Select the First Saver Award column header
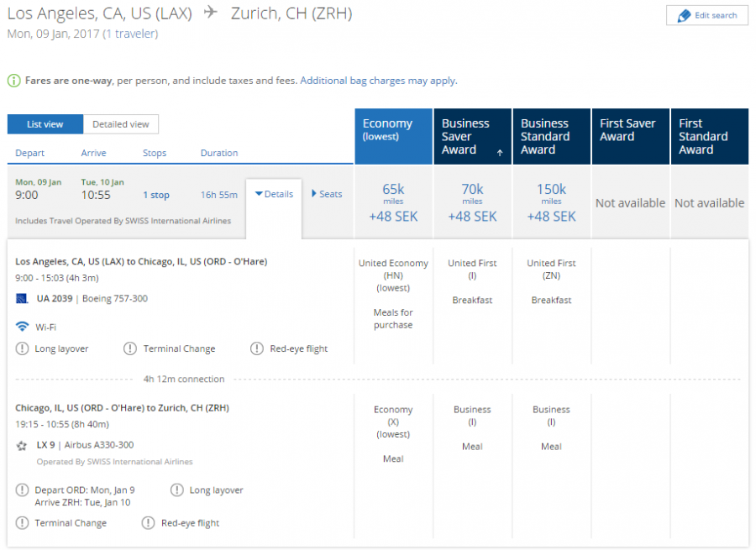This screenshot has height=550, width=756. click(631, 136)
